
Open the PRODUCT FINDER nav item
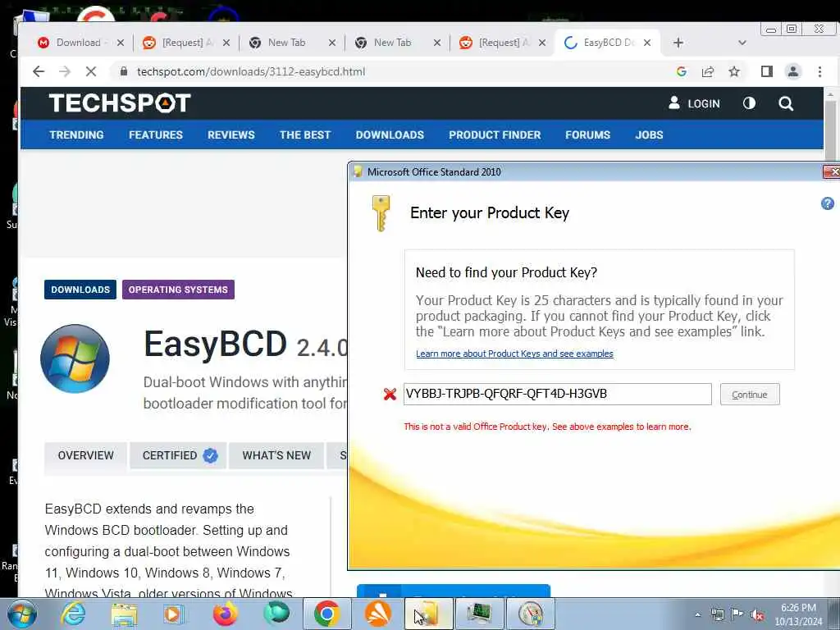pyautogui.click(x=495, y=135)
